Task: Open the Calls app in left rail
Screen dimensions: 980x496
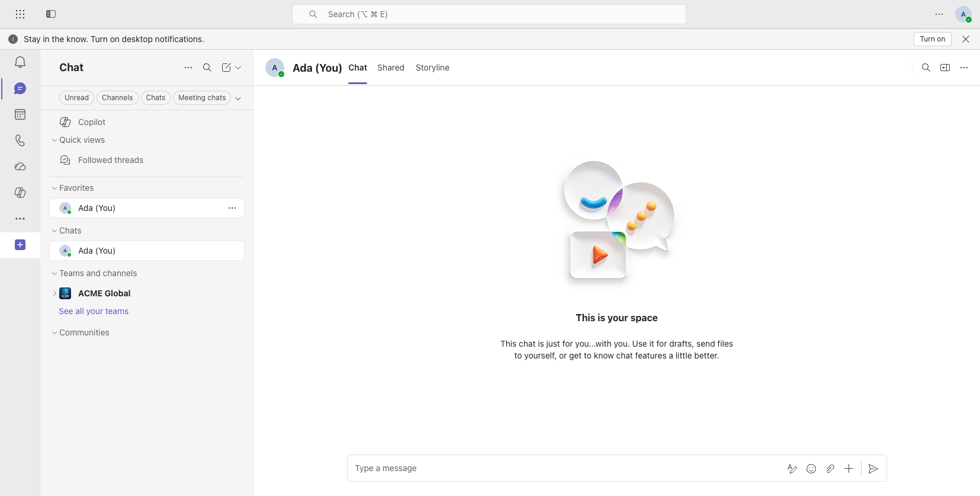Action: (20, 140)
